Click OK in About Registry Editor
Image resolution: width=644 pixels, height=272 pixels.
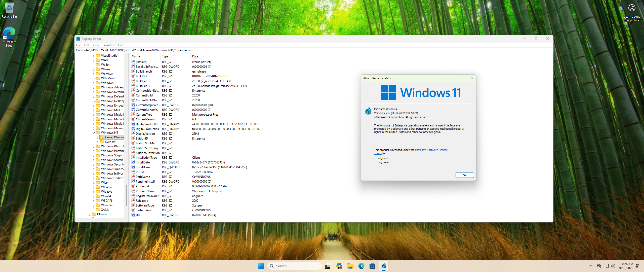[464, 175]
